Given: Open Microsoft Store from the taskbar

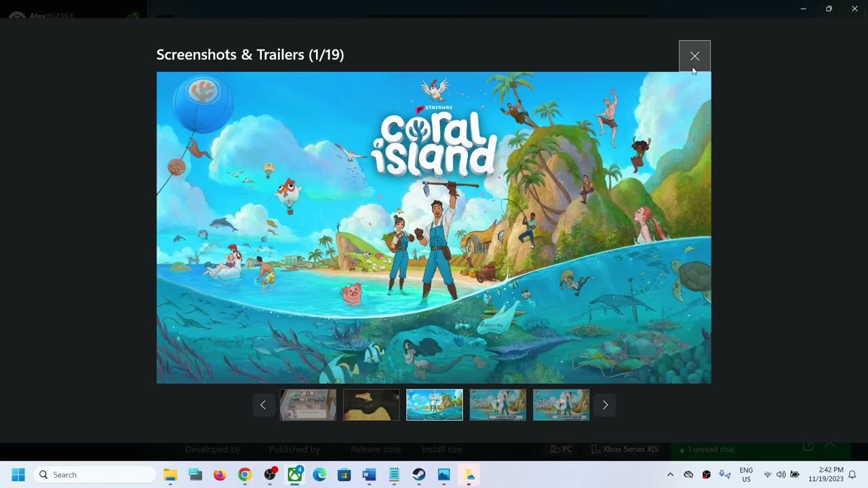Looking at the screenshot, I should (344, 474).
